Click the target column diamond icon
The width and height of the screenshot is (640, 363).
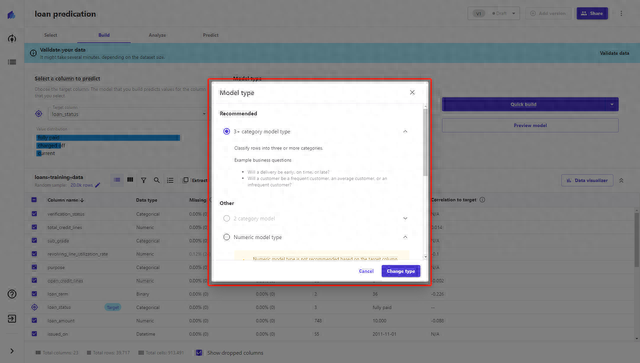(x=38, y=114)
